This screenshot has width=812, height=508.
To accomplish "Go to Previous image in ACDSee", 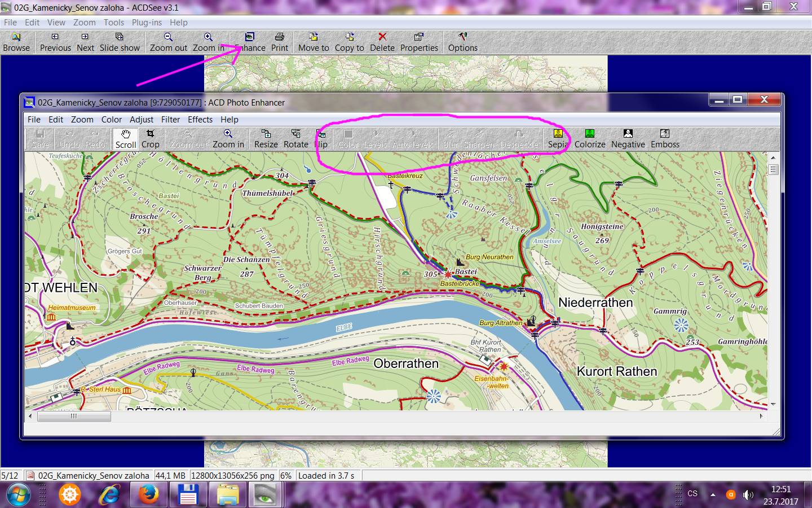I will (55, 42).
